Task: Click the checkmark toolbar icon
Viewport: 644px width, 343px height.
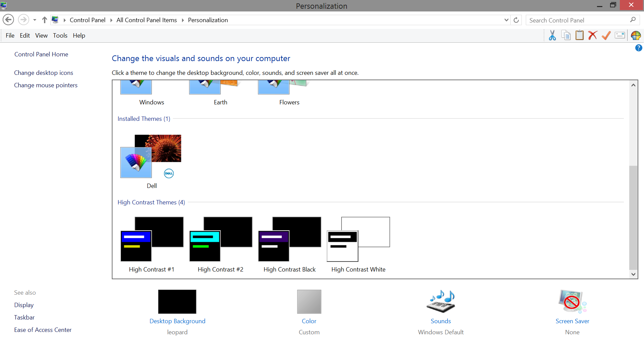Action: tap(605, 35)
